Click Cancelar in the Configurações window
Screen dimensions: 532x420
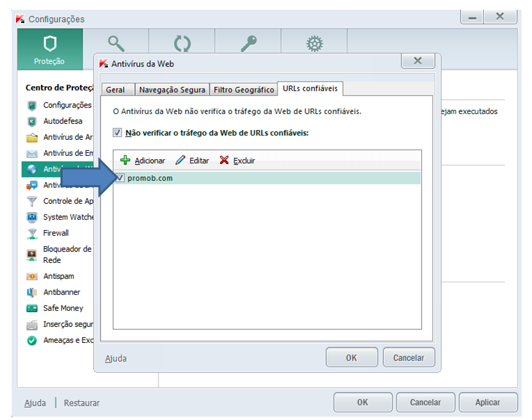[426, 402]
